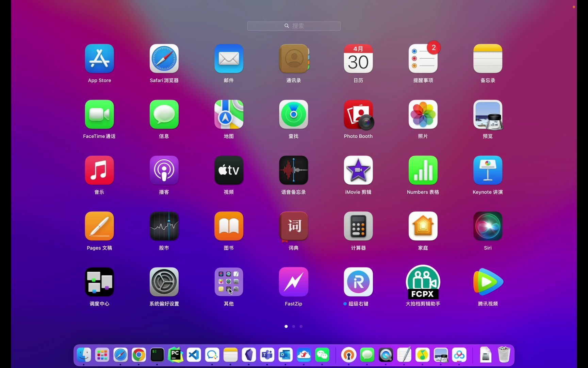Click the 搜索 search field
This screenshot has width=588, height=368.
(294, 26)
